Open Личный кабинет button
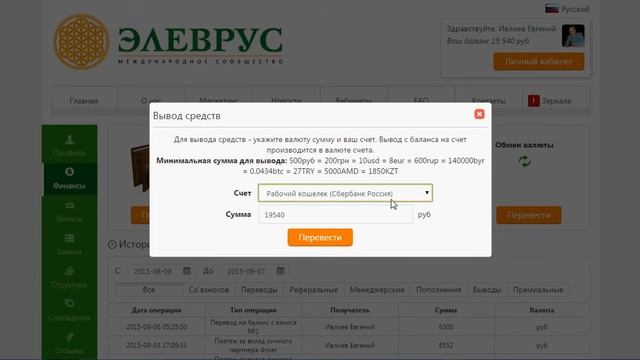 (x=538, y=61)
